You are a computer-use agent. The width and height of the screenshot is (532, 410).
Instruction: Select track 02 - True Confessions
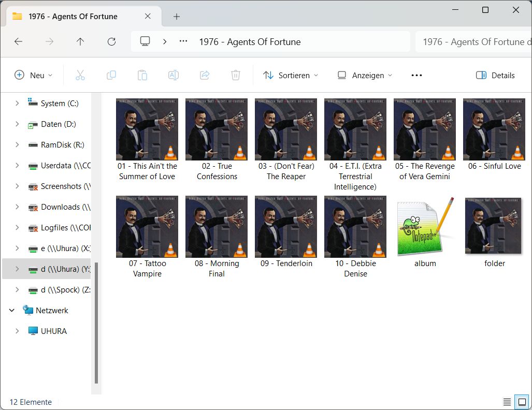pyautogui.click(x=217, y=140)
